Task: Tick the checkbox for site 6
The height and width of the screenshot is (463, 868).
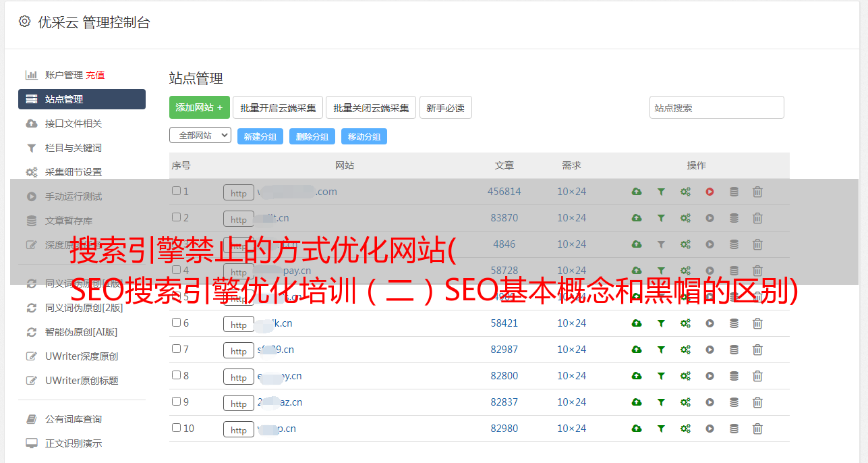Action: (176, 323)
